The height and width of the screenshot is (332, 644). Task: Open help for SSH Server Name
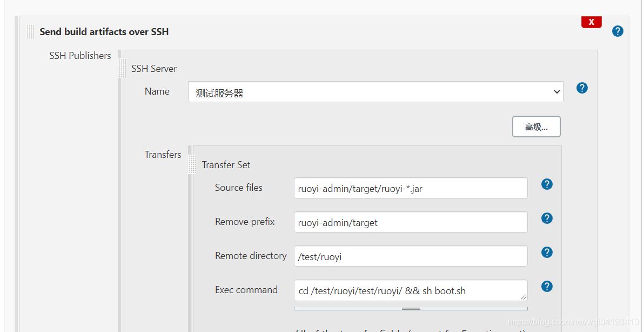coord(581,88)
